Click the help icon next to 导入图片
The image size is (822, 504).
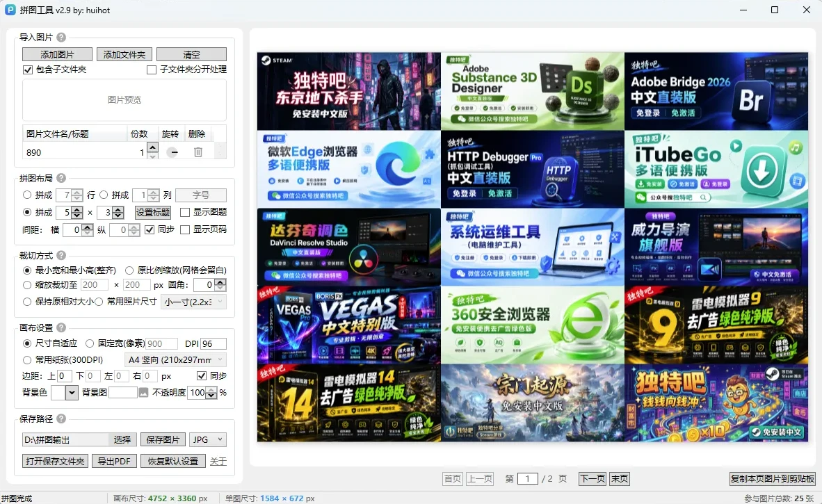coord(61,38)
